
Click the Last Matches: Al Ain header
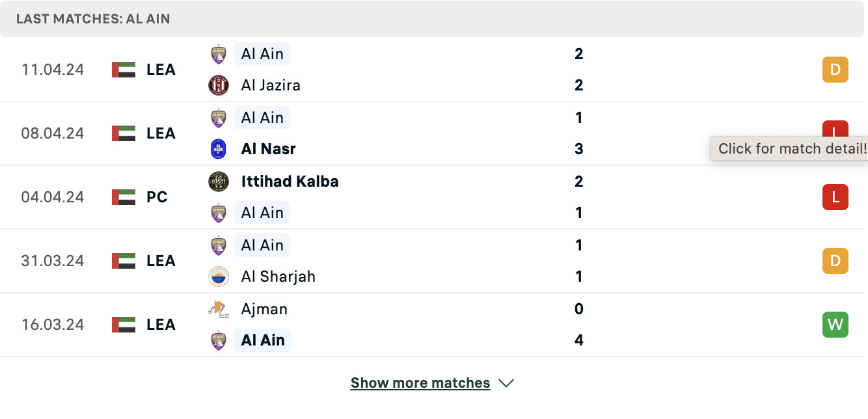click(x=93, y=19)
